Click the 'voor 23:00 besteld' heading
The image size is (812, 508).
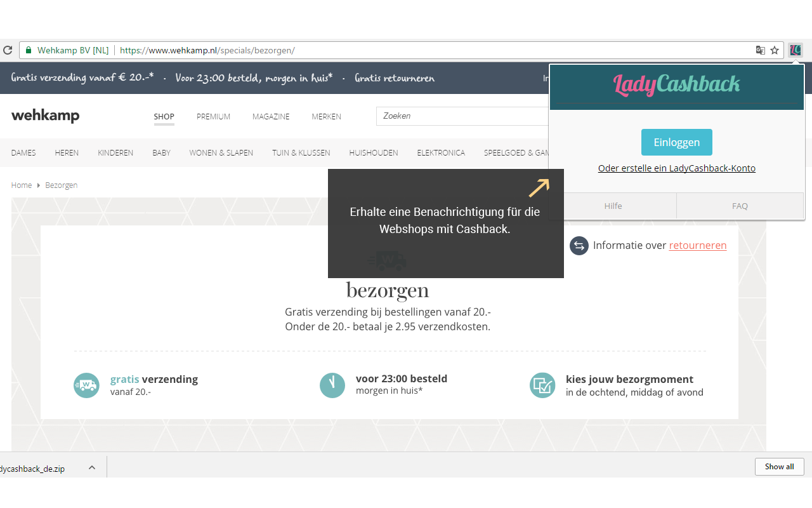(x=402, y=378)
